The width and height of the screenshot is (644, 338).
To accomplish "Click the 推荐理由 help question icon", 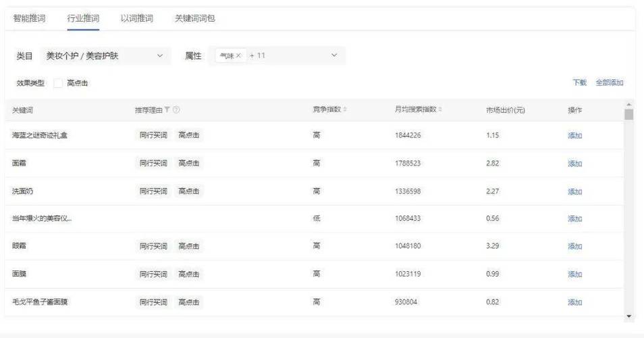I will pyautogui.click(x=176, y=110).
